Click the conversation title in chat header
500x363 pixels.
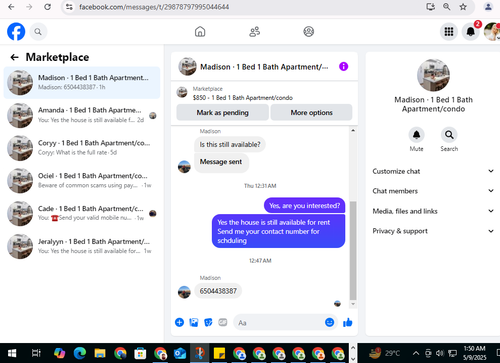[264, 67]
